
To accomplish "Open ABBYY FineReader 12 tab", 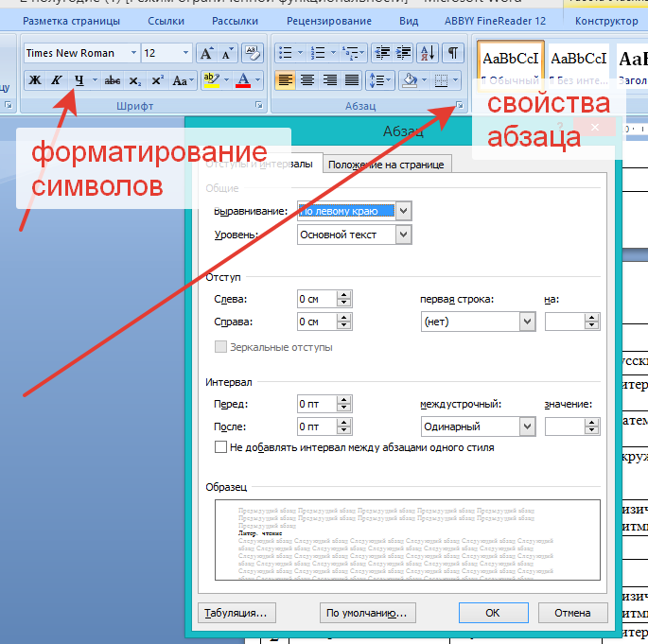I will pyautogui.click(x=495, y=21).
